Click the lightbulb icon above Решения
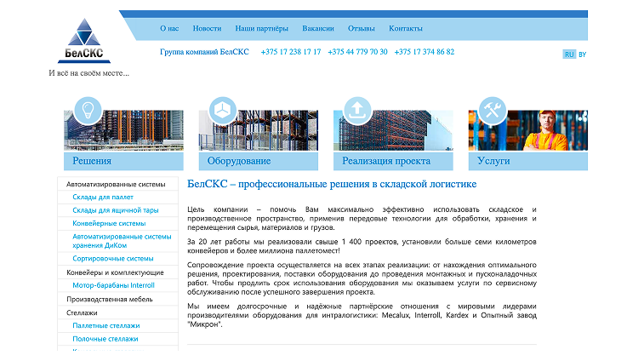Viewport: 644px width, 361px height. click(x=88, y=111)
